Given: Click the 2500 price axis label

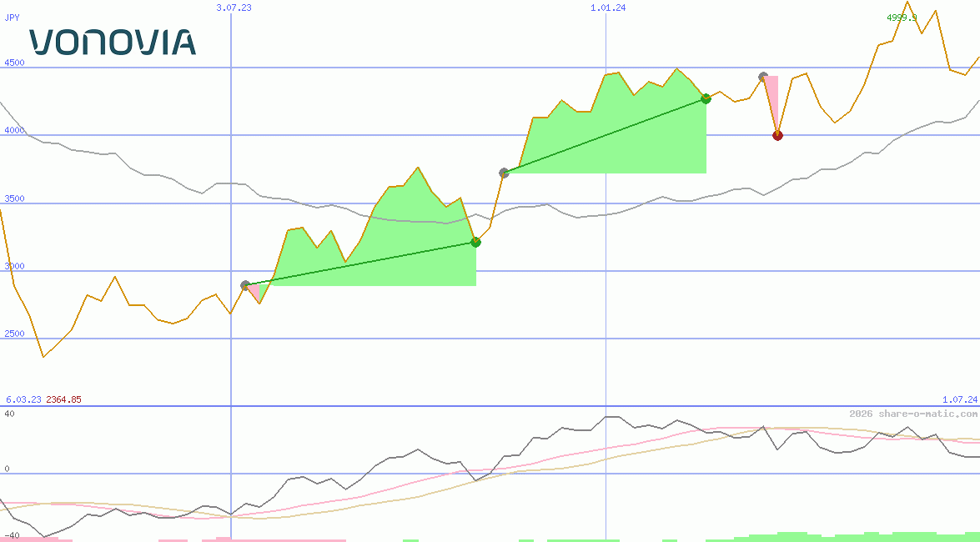Looking at the screenshot, I should (x=14, y=334).
